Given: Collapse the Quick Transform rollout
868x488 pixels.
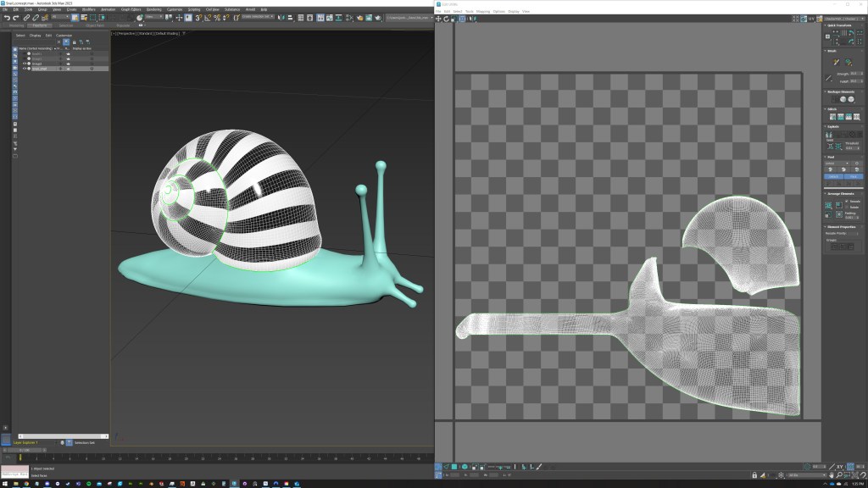Looking at the screenshot, I should (838, 25).
